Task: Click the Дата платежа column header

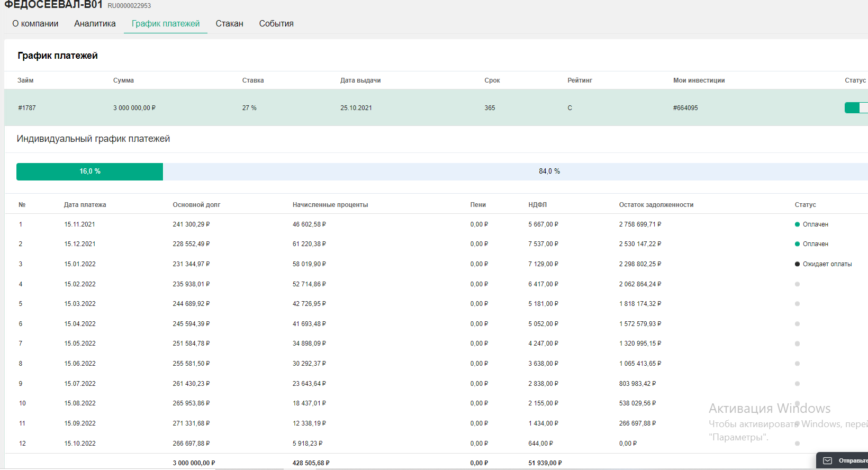Action: (x=85, y=205)
